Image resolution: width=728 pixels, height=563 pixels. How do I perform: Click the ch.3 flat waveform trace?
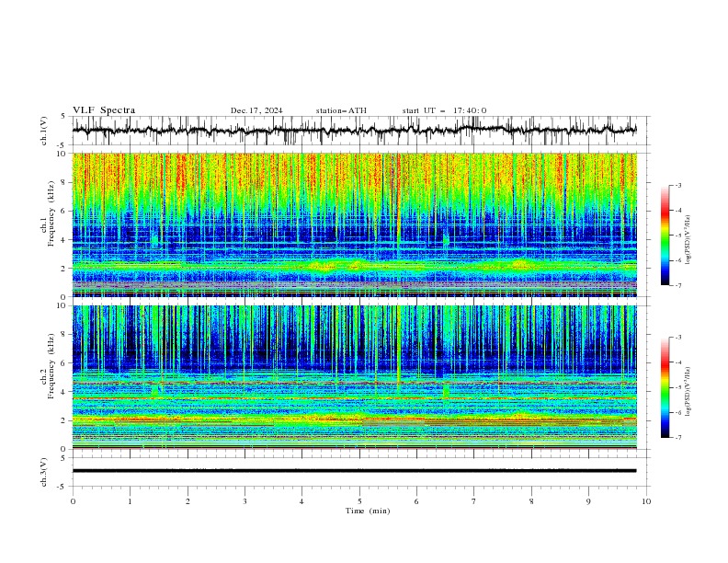pos(354,471)
